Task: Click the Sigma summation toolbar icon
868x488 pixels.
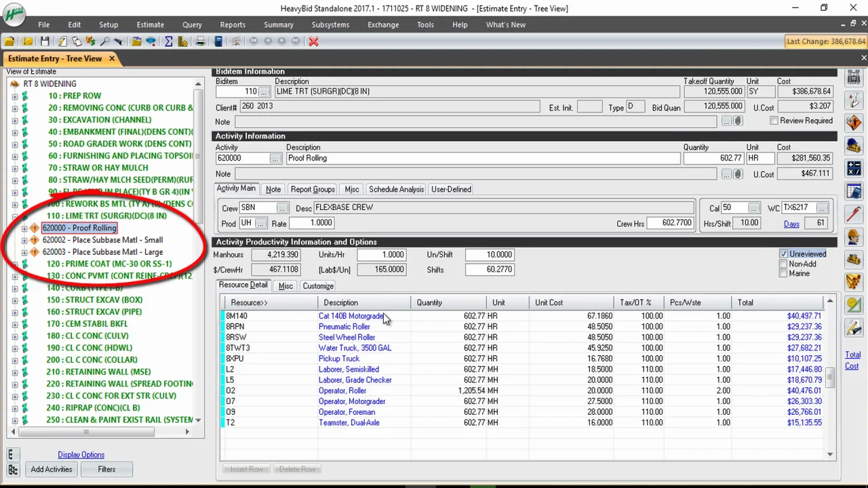Action: pos(168,41)
